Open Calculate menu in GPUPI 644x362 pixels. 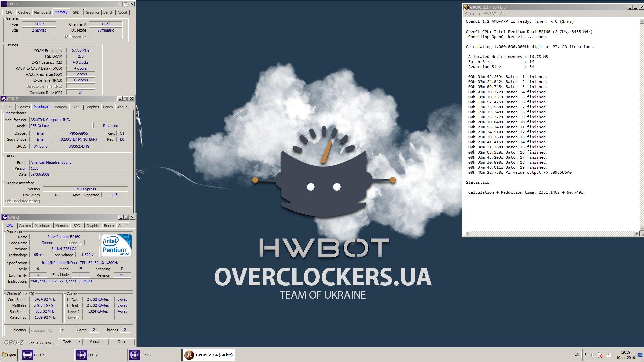472,14
